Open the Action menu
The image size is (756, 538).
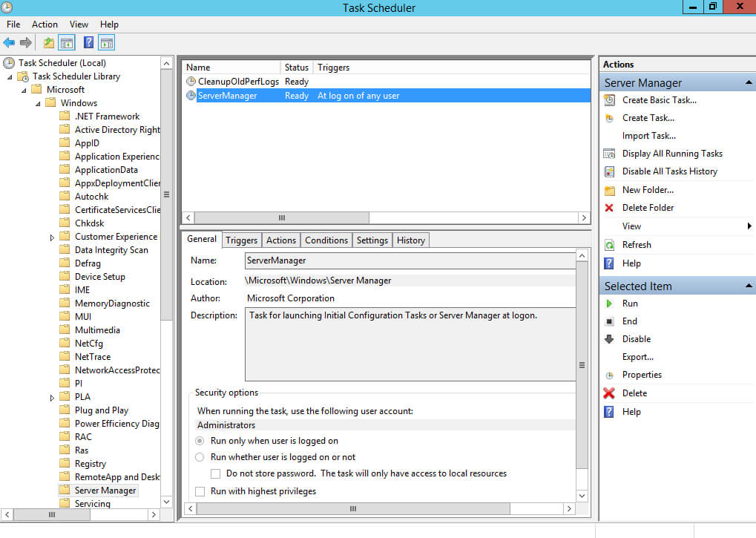(45, 24)
